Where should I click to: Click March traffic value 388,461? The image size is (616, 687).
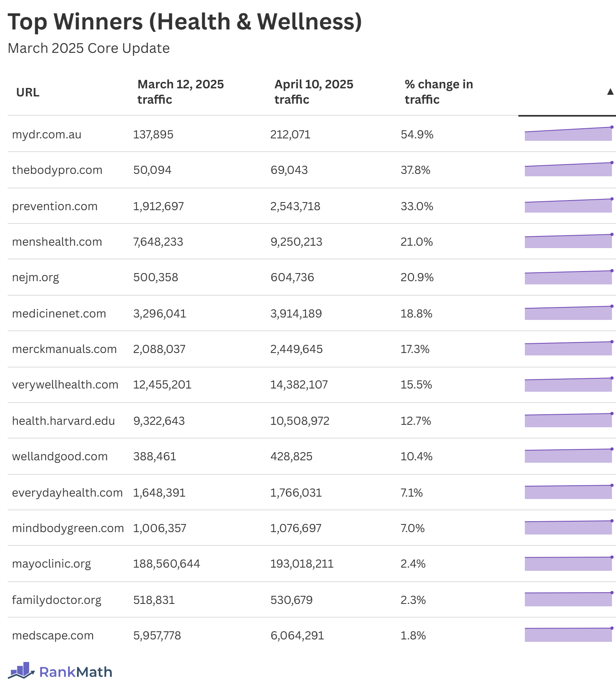point(155,456)
